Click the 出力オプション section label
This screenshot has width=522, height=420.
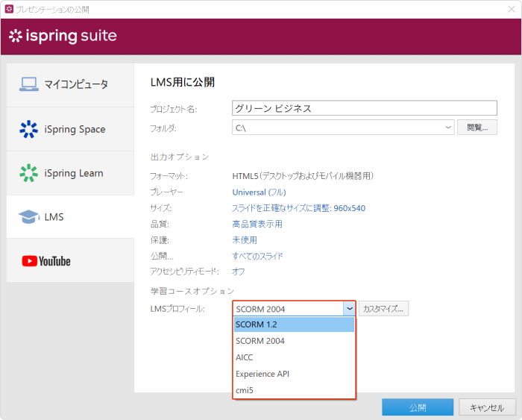point(180,157)
